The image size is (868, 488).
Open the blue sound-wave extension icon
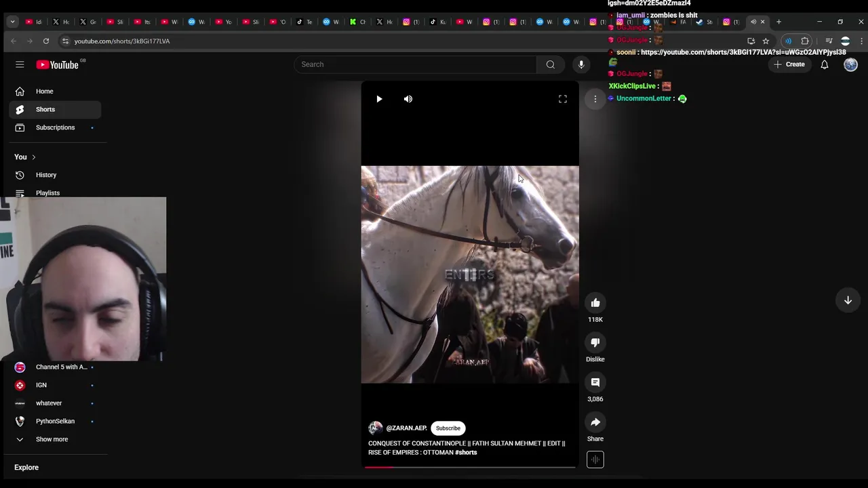(788, 41)
